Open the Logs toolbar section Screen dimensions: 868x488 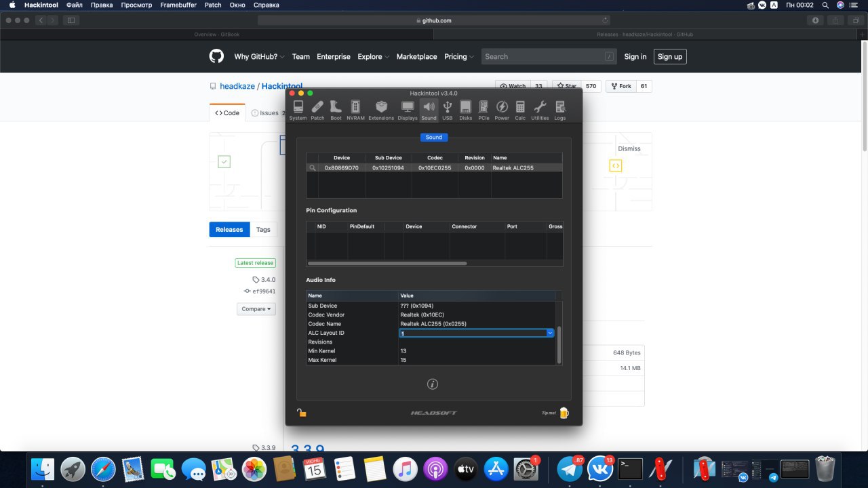(560, 110)
